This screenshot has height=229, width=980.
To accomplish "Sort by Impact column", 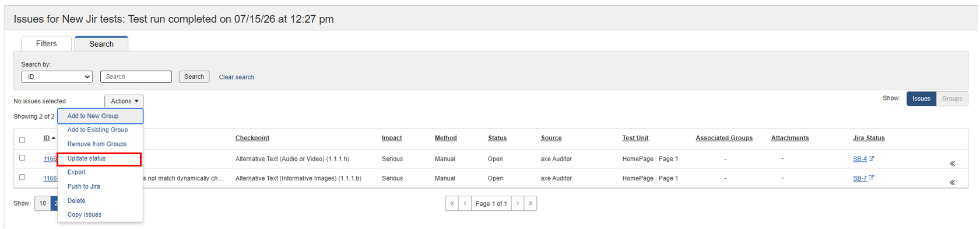I will coord(392,138).
